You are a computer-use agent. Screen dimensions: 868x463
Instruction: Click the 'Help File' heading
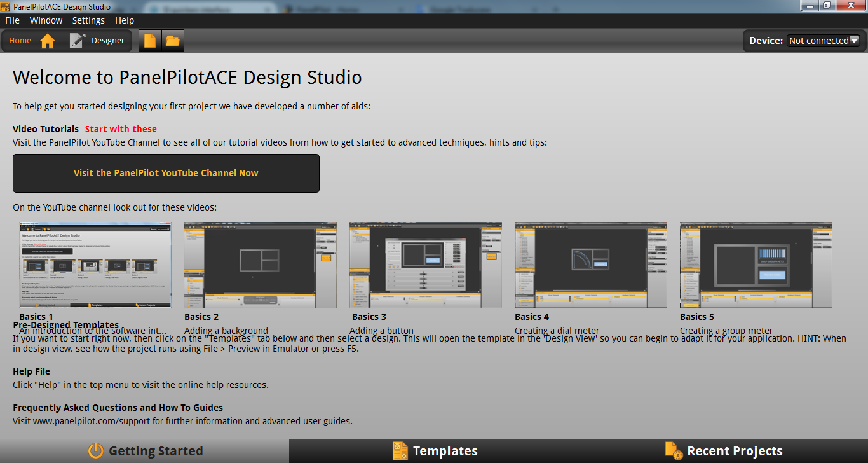click(31, 371)
